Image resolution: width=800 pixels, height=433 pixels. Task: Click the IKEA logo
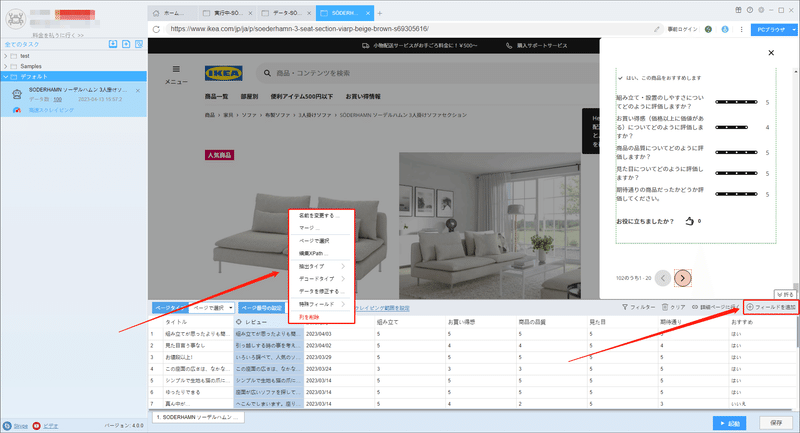[x=223, y=73]
